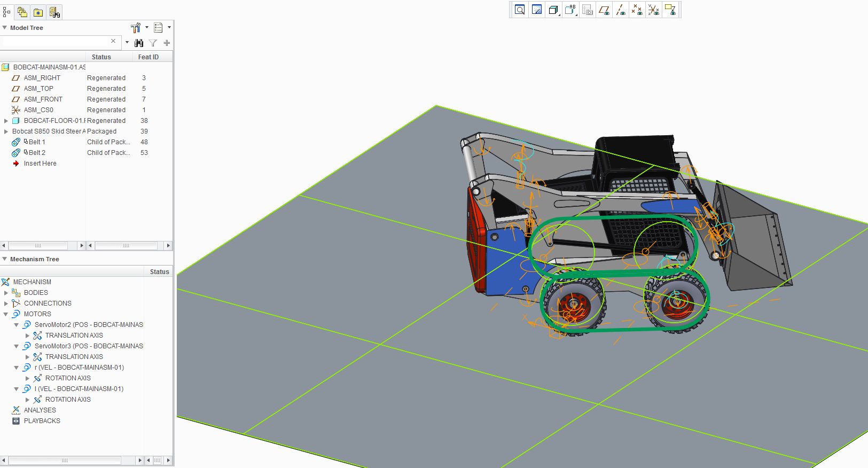This screenshot has width=868, height=468.
Task: Click the Feat ID column header
Action: (148, 57)
